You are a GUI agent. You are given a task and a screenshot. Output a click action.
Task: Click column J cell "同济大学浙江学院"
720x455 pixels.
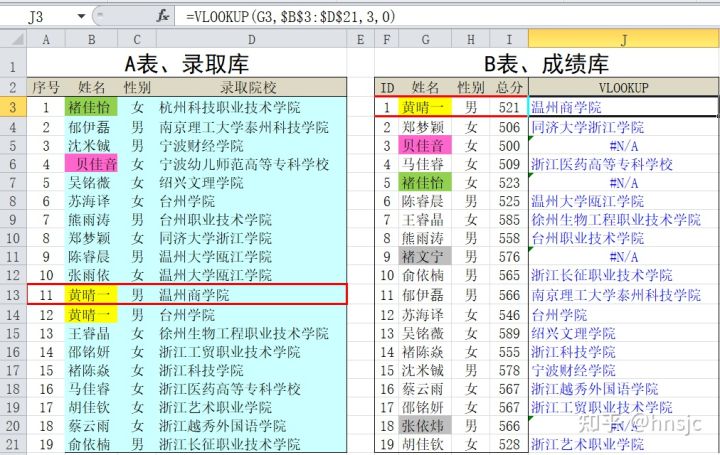coord(624,127)
